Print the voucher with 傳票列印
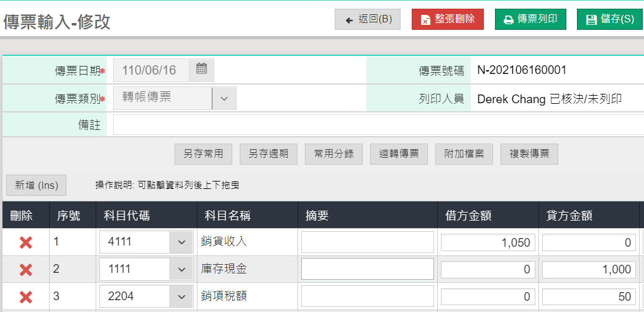The width and height of the screenshot is (644, 312). point(530,19)
